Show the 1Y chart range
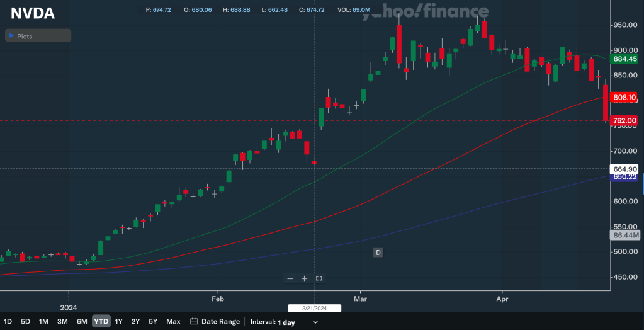 [x=118, y=321]
